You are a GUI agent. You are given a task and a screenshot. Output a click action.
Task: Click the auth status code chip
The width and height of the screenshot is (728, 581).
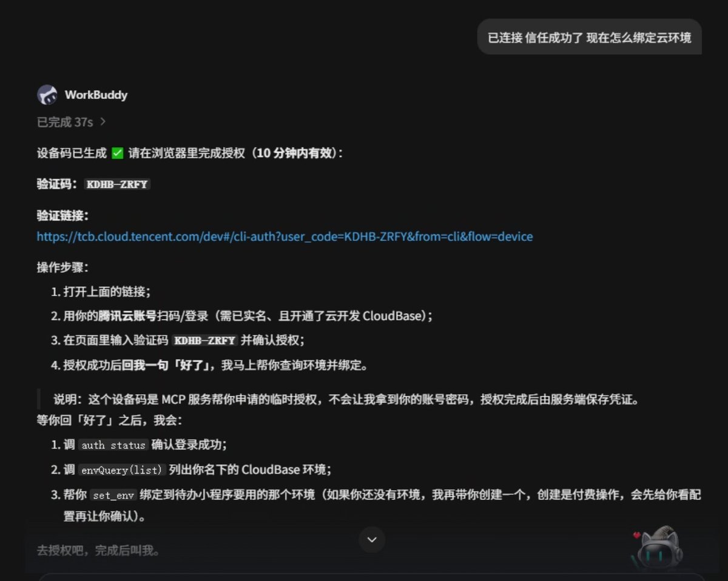pyautogui.click(x=113, y=445)
